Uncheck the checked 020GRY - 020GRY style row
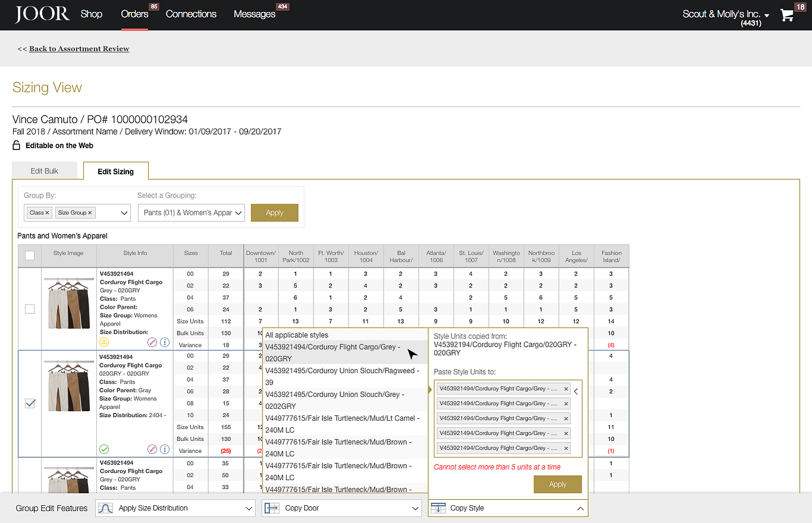Screen dimensions: 812x523 pos(30,403)
